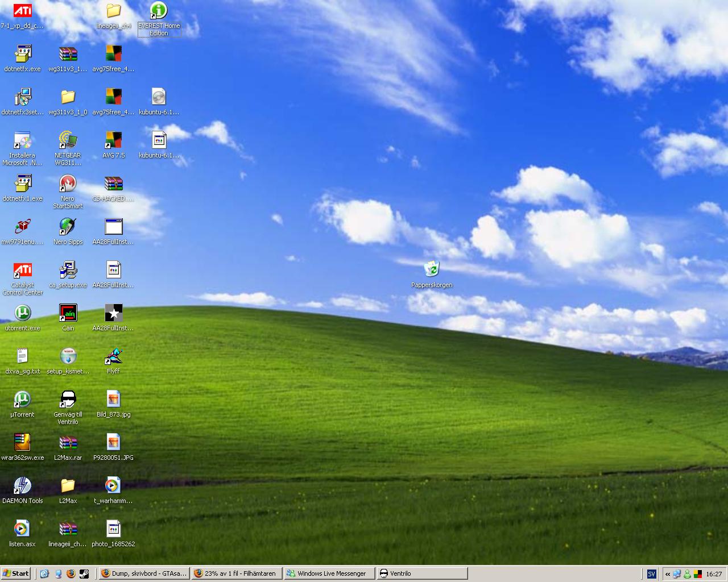Screen dimensions: 728x582
Task: Launch the AVG 7.5 shortcut
Action: [114, 145]
